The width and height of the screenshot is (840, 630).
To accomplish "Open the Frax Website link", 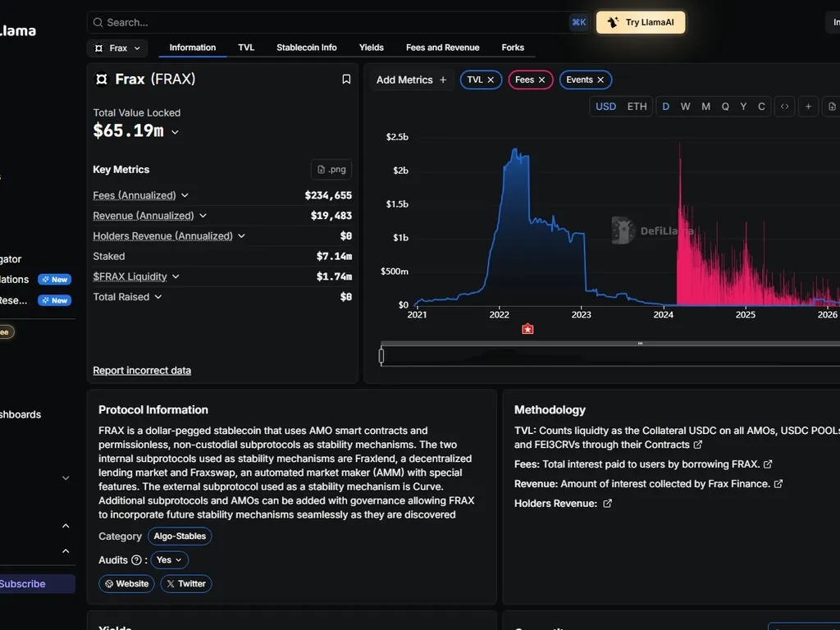I will pos(126,584).
